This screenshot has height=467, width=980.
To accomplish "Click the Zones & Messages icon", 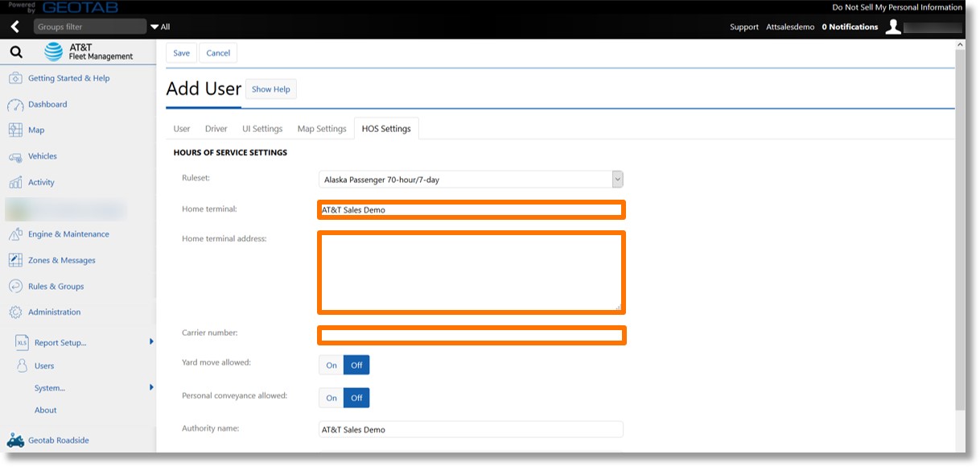I will click(x=14, y=260).
